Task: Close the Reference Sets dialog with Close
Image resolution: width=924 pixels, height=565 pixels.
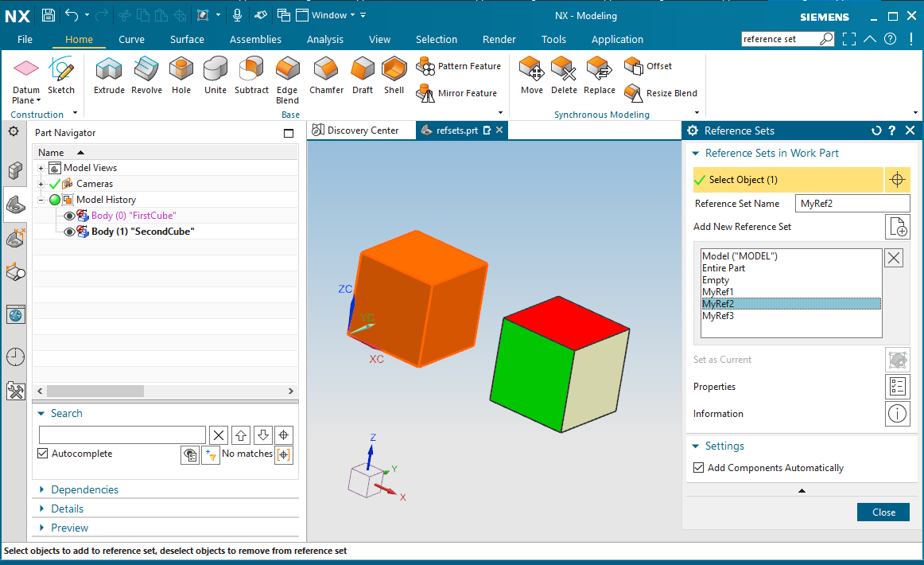Action: (x=883, y=512)
